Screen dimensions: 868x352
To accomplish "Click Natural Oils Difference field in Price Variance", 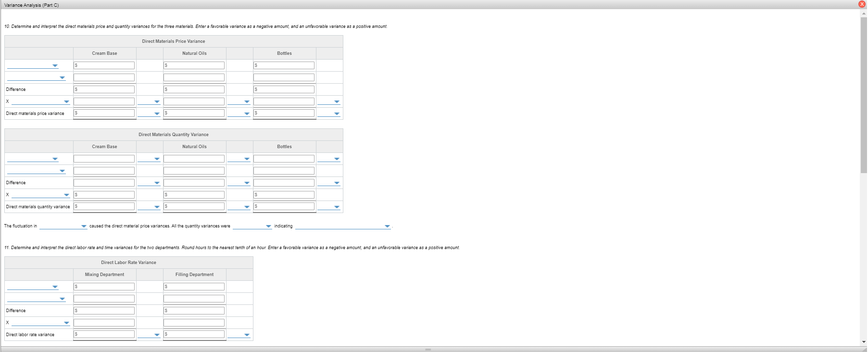I will pyautogui.click(x=194, y=89).
